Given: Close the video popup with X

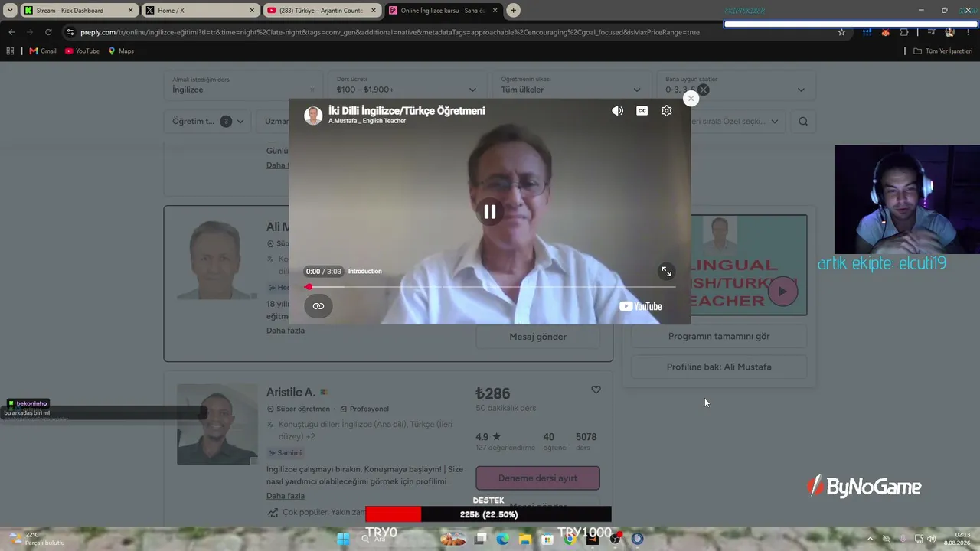Looking at the screenshot, I should point(691,99).
